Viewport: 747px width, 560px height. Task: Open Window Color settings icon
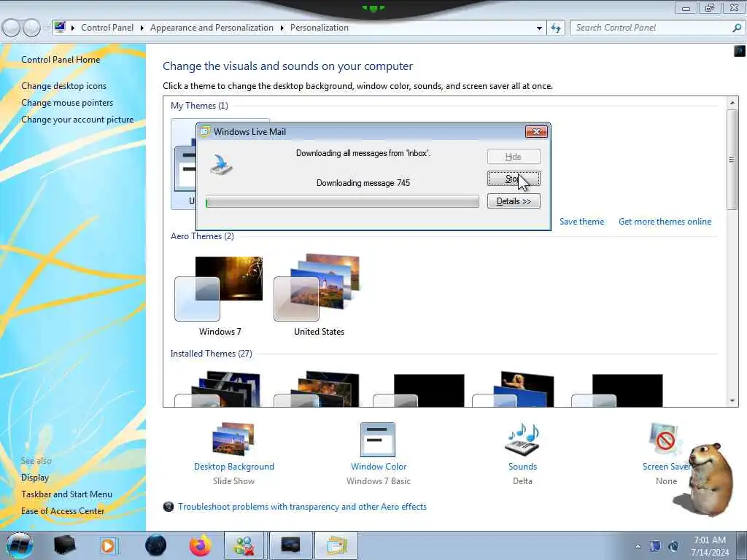click(x=378, y=439)
